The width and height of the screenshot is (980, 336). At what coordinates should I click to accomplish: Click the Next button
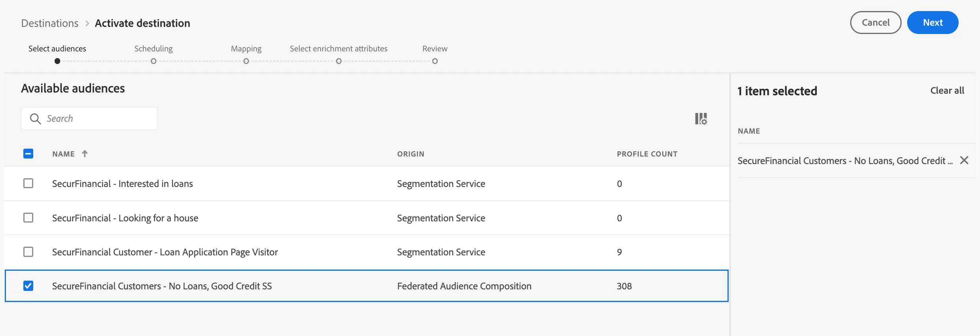933,23
